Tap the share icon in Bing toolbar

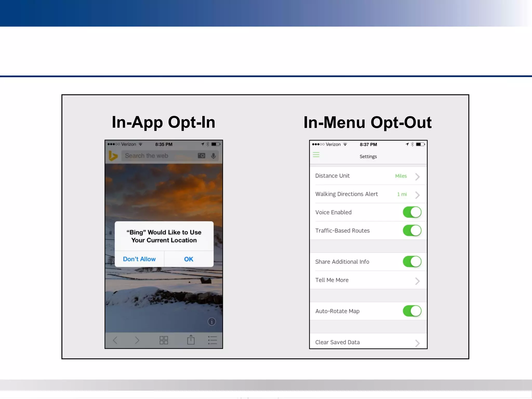[x=191, y=340]
